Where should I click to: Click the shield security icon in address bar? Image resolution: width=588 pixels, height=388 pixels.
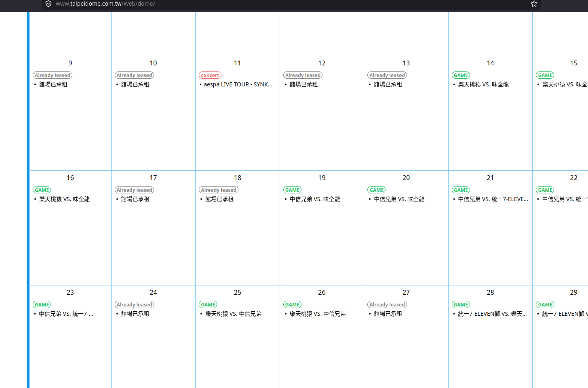pos(48,4)
